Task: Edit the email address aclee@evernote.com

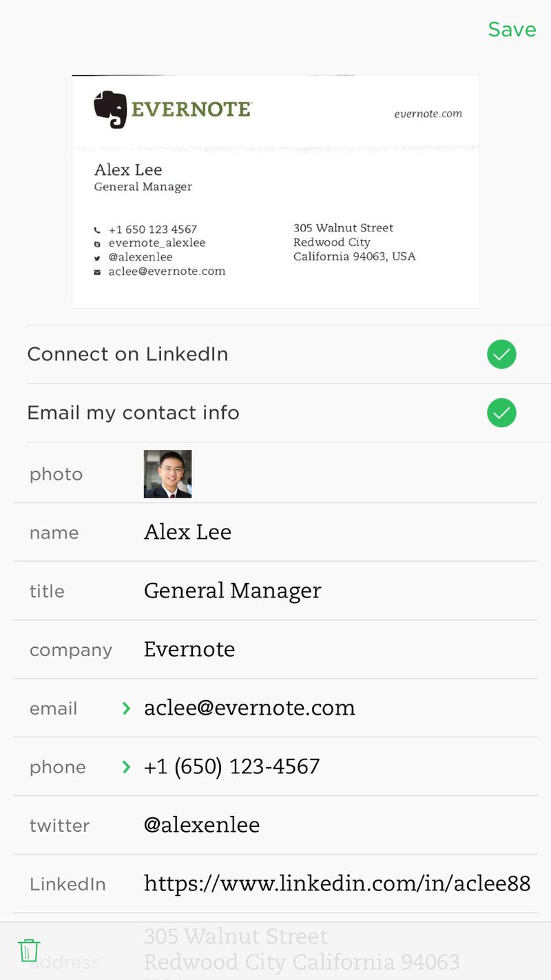Action: tap(249, 708)
